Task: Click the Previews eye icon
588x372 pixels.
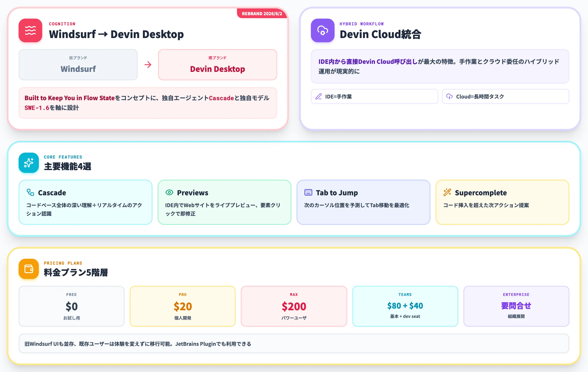Action: 169,192
